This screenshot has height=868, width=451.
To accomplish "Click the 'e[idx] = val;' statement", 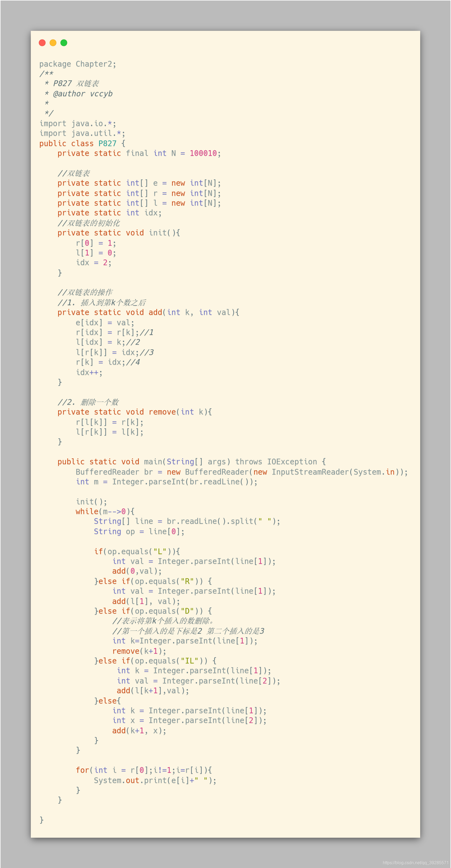I will point(105,323).
